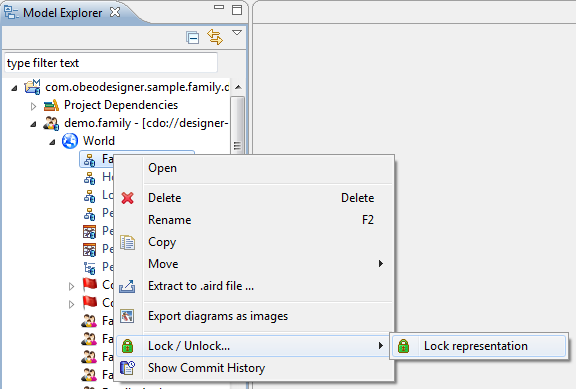Screen dimensions: 576x389
Task: Click diagram icon on the He row
Action: coord(89,178)
